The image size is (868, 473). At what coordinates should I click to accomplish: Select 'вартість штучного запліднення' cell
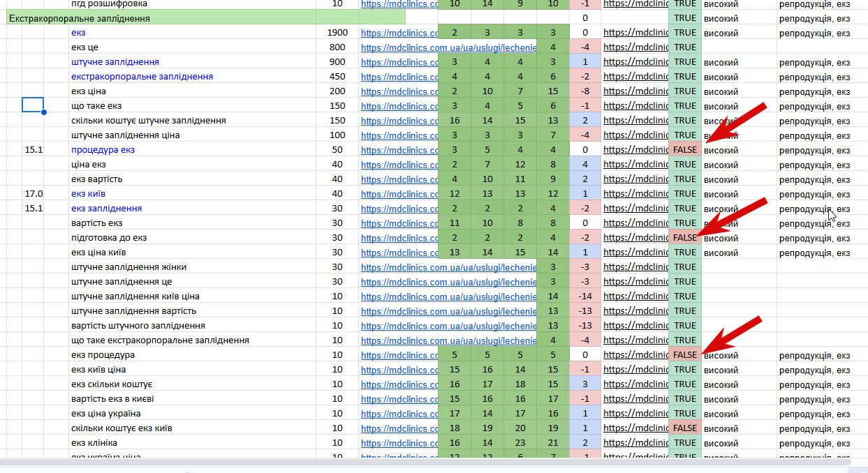coord(193,326)
